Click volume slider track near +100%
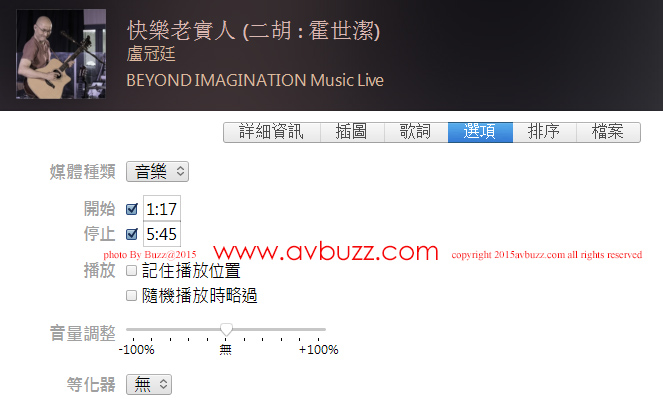Image resolution: width=663 pixels, height=412 pixels. 318,329
